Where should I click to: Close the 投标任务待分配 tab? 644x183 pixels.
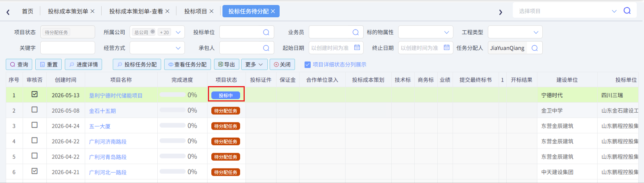pyautogui.click(x=273, y=12)
